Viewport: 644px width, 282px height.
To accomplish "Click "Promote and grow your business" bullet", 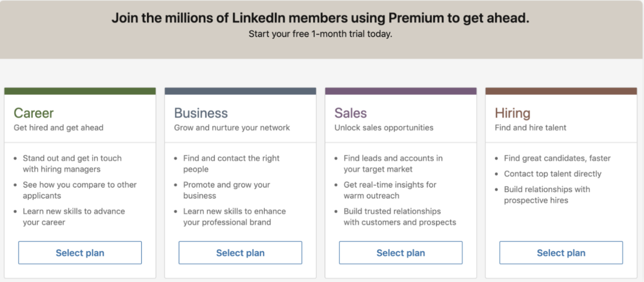I will pyautogui.click(x=226, y=190).
